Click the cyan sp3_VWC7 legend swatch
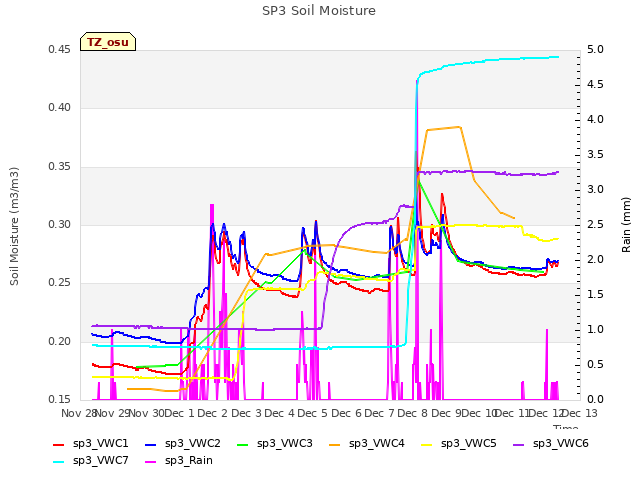This screenshot has width=640, height=480. [59, 462]
